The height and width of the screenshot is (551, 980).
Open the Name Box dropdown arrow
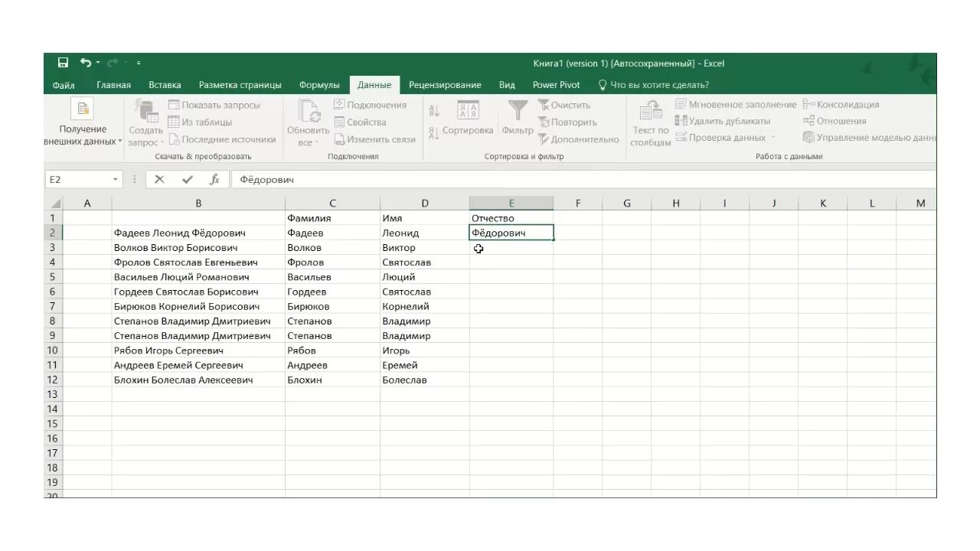[116, 179]
